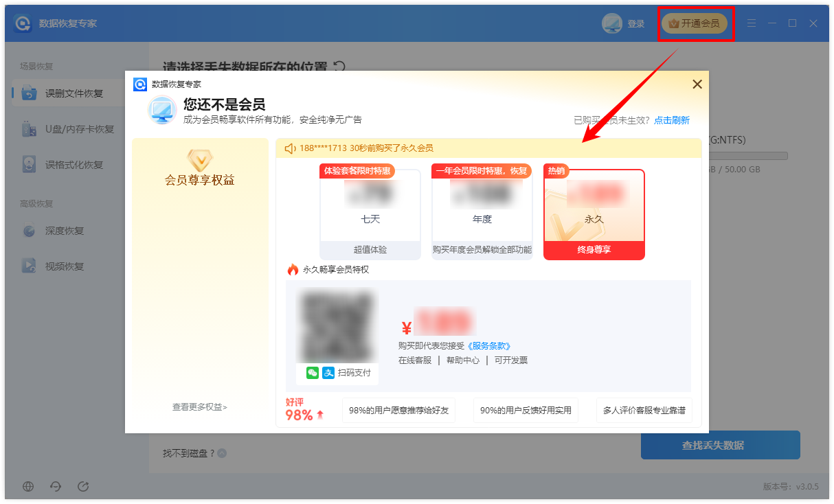834x504 pixels.
Task: Click the help icon beside 找不到磁盘
Action: [x=222, y=453]
